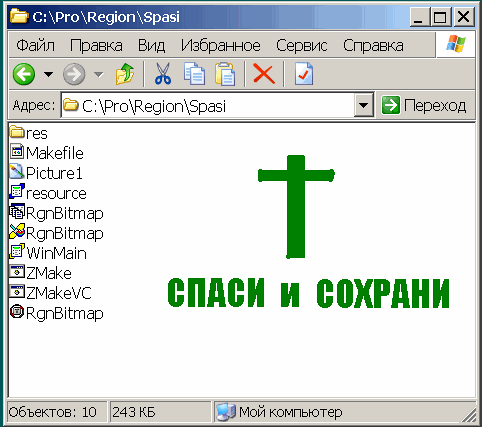
Task: Click the Windows flag logo
Action: pos(456,44)
